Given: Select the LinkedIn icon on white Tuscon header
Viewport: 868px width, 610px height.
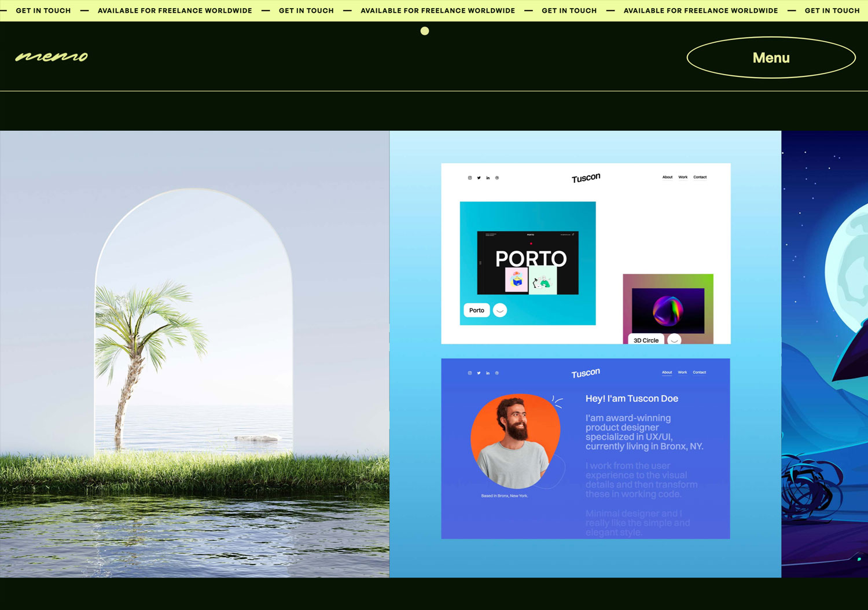Looking at the screenshot, I should click(x=488, y=178).
